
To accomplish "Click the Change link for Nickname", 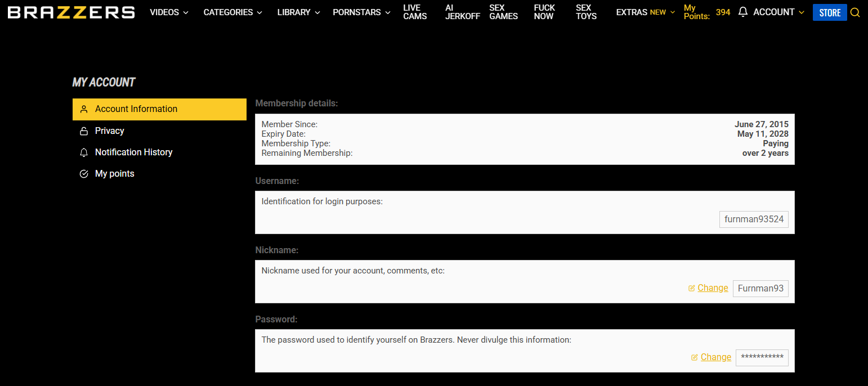I will click(x=713, y=288).
